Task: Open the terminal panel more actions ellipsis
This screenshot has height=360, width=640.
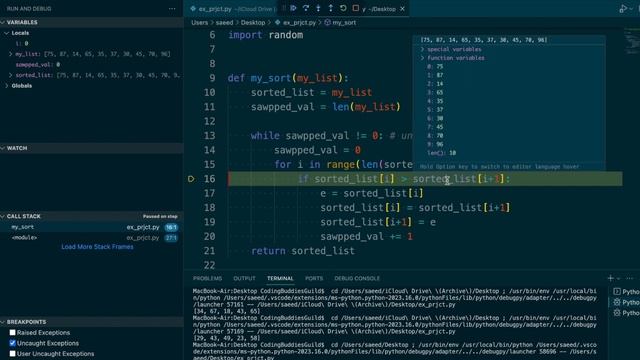Action: (x=630, y=278)
